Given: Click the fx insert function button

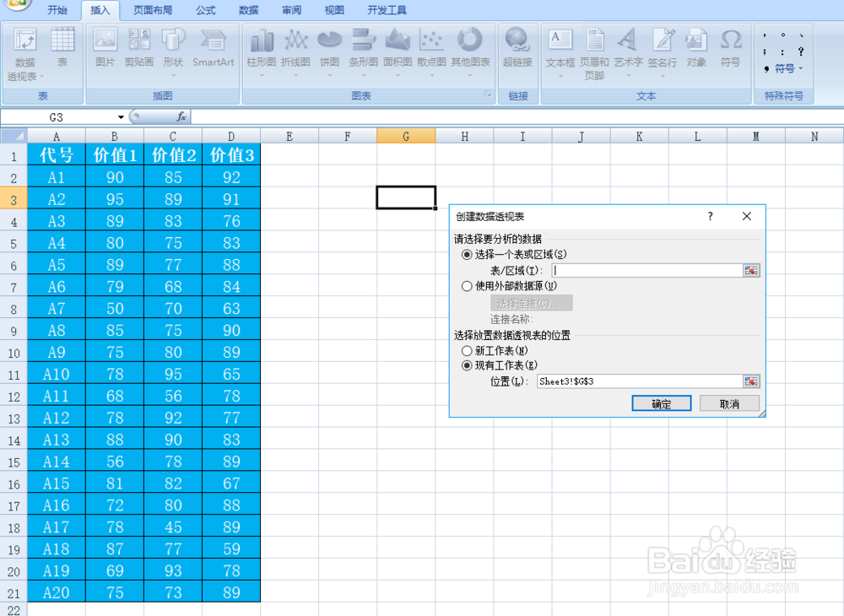Looking at the screenshot, I should 181,116.
